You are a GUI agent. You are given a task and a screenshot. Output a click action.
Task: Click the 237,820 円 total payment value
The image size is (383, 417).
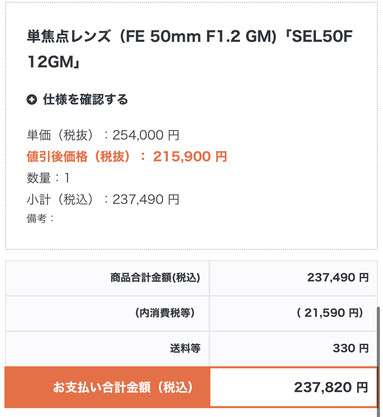pos(331,387)
